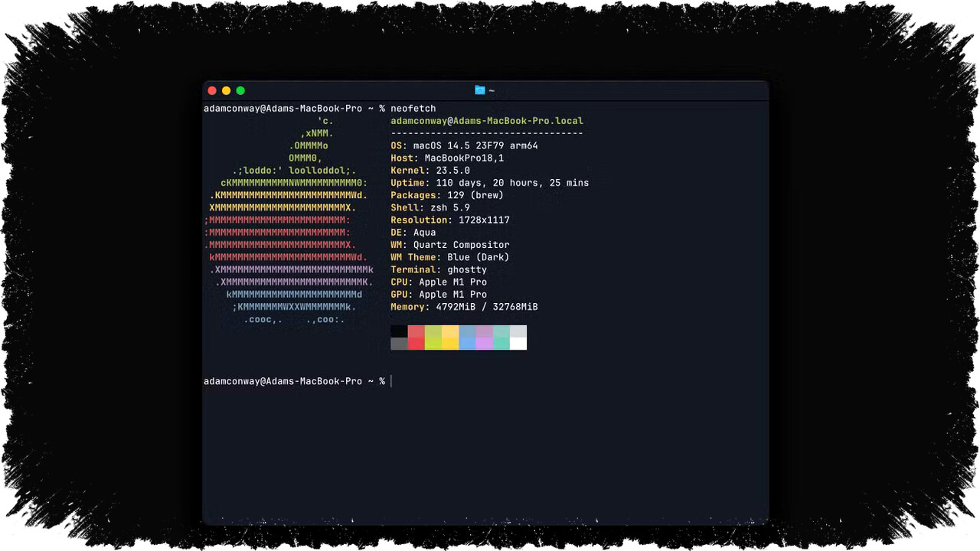Select the Packages: 129 (brew) entry

pos(446,194)
